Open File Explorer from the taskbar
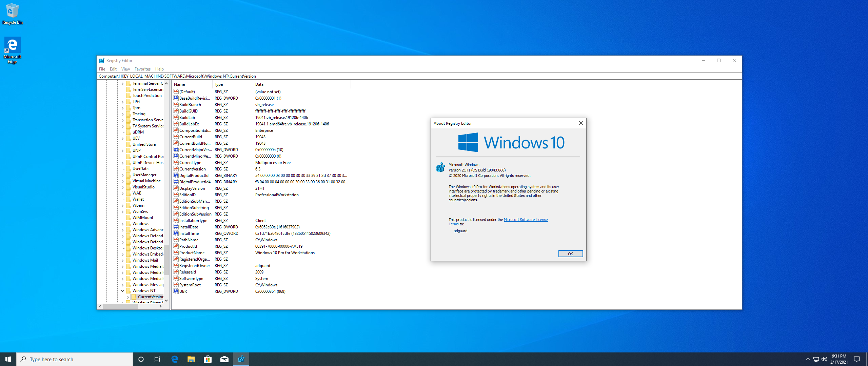The image size is (868, 366). coord(191,359)
